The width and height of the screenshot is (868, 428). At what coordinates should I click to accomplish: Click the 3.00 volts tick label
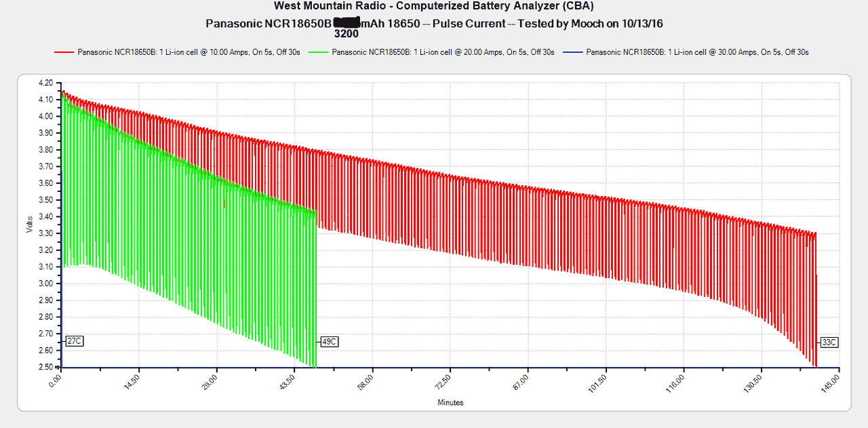[x=46, y=284]
